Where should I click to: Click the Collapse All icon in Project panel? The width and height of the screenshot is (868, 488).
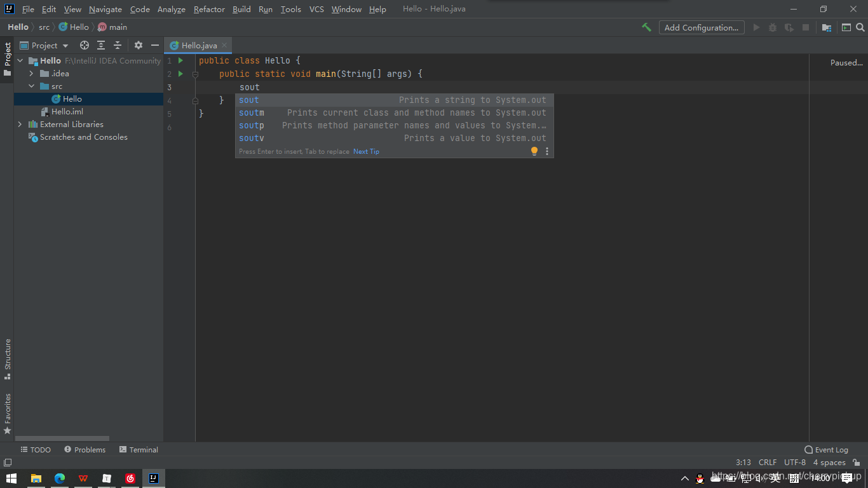[118, 45]
